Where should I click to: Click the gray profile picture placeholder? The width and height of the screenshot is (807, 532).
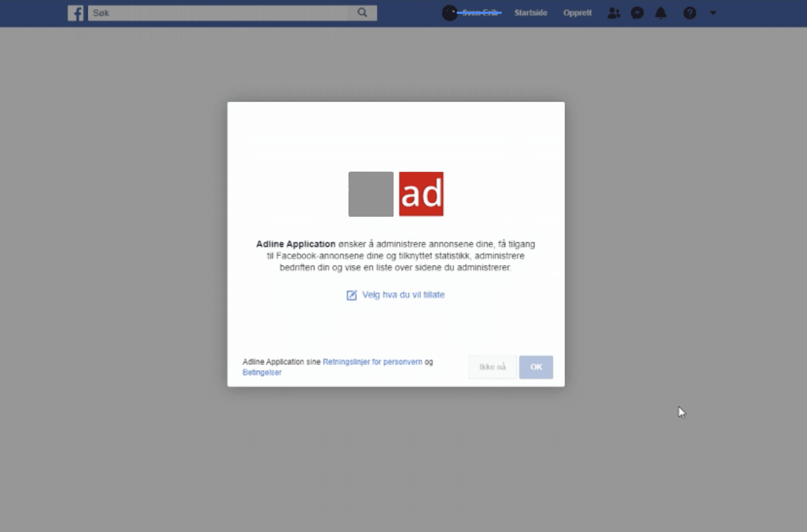371,194
